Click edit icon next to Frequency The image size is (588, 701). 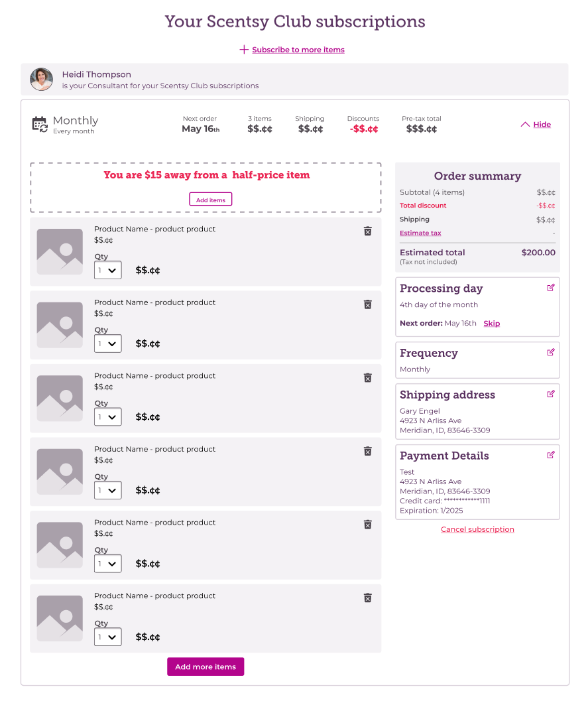pyautogui.click(x=550, y=352)
